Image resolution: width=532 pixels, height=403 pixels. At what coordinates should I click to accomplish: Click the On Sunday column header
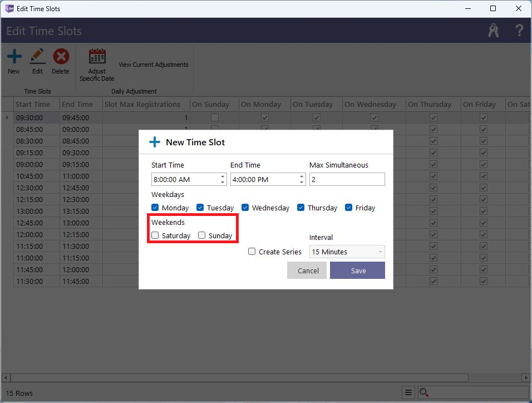click(x=214, y=104)
